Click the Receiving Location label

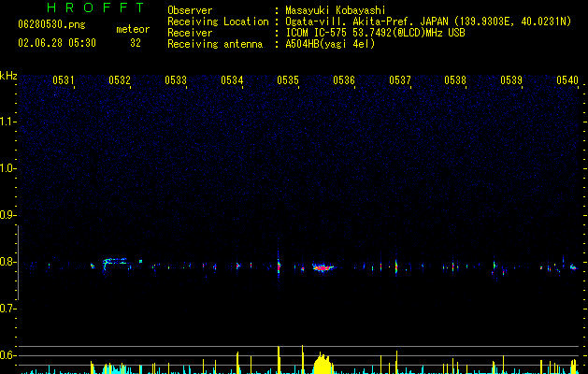pos(218,22)
